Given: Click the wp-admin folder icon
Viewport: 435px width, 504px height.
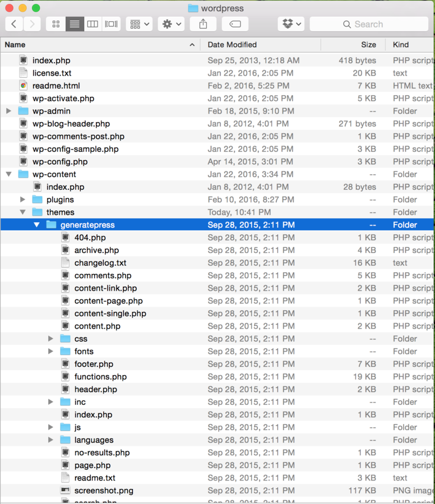Looking at the screenshot, I should click(23, 111).
